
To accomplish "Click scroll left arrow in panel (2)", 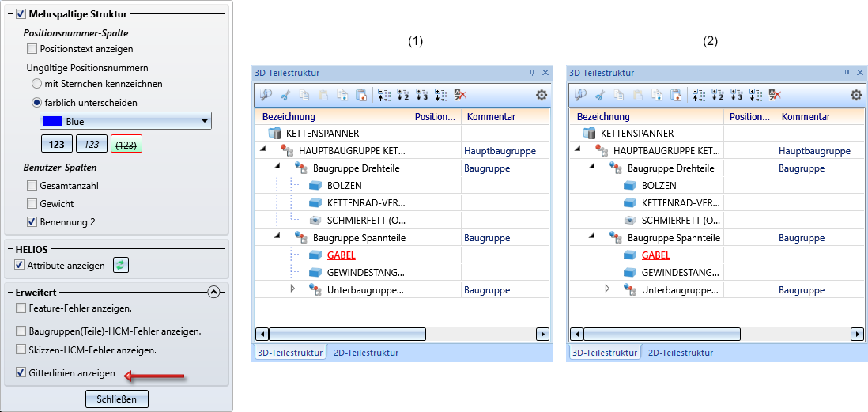I will pos(577,334).
